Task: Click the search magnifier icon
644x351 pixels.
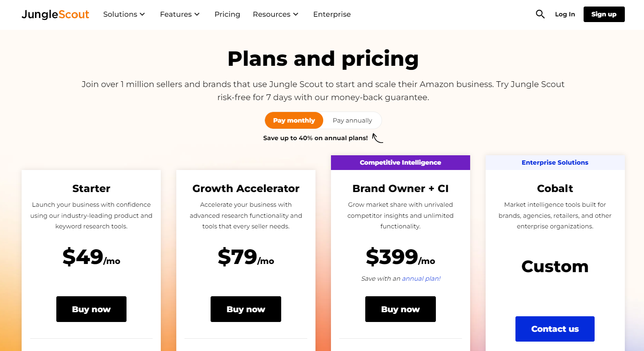Action: point(540,14)
